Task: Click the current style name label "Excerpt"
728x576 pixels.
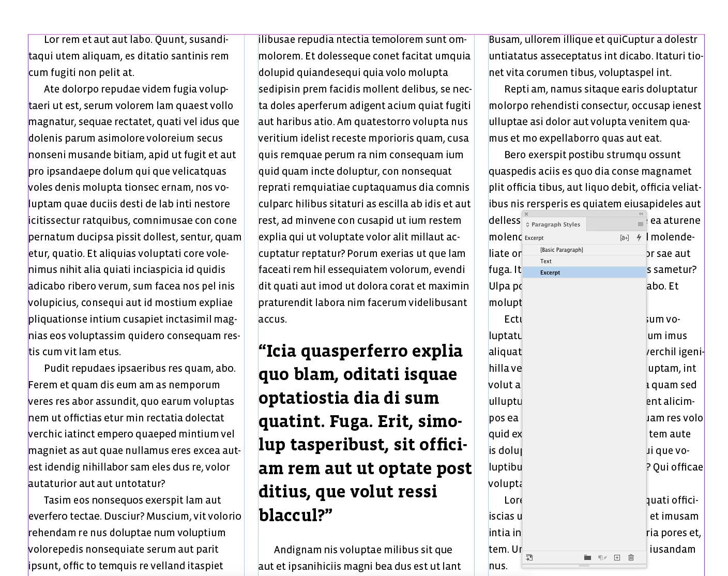Action: pyautogui.click(x=534, y=238)
